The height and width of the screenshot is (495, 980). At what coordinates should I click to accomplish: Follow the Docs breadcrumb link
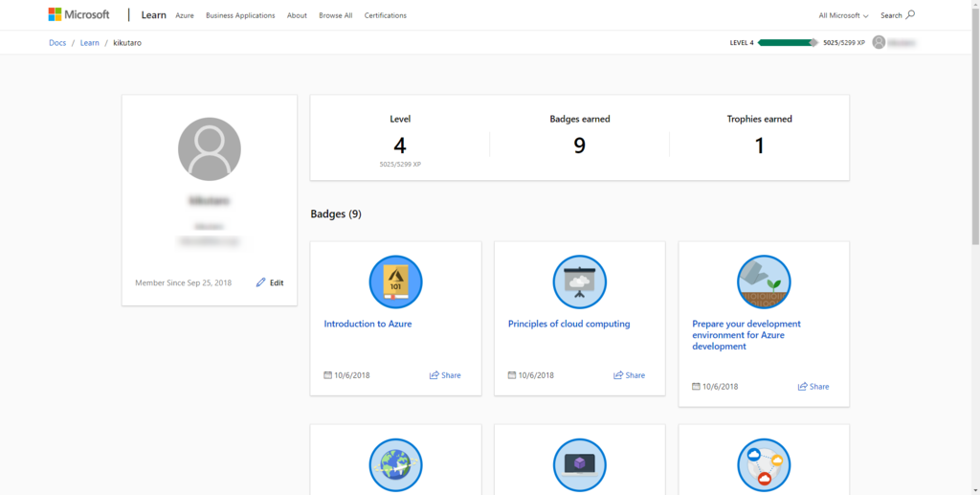click(x=57, y=42)
